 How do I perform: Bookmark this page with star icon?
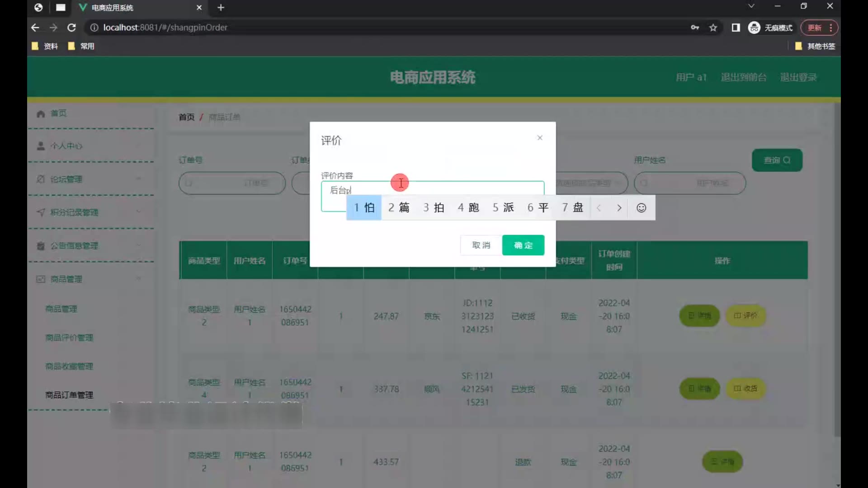pyautogui.click(x=713, y=28)
